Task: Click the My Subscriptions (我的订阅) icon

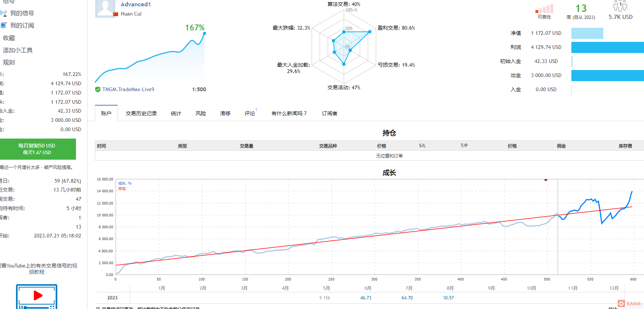Action: 4,26
